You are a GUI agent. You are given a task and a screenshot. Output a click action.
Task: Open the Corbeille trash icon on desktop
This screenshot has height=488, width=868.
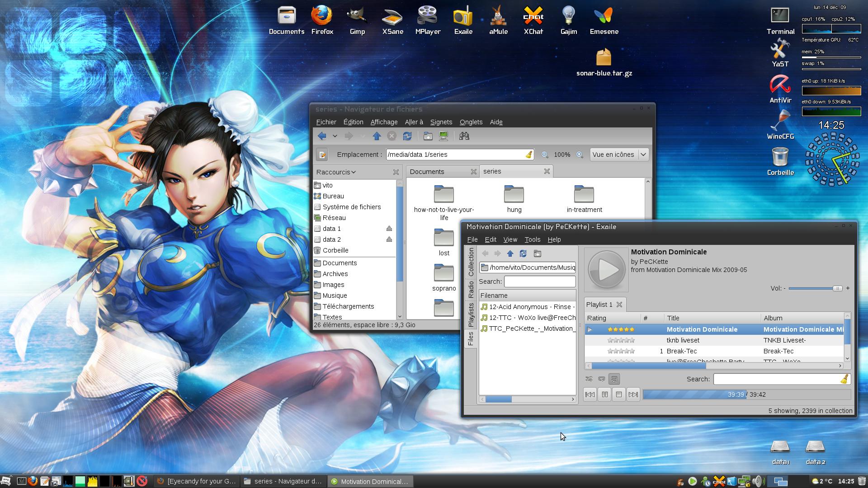point(780,161)
